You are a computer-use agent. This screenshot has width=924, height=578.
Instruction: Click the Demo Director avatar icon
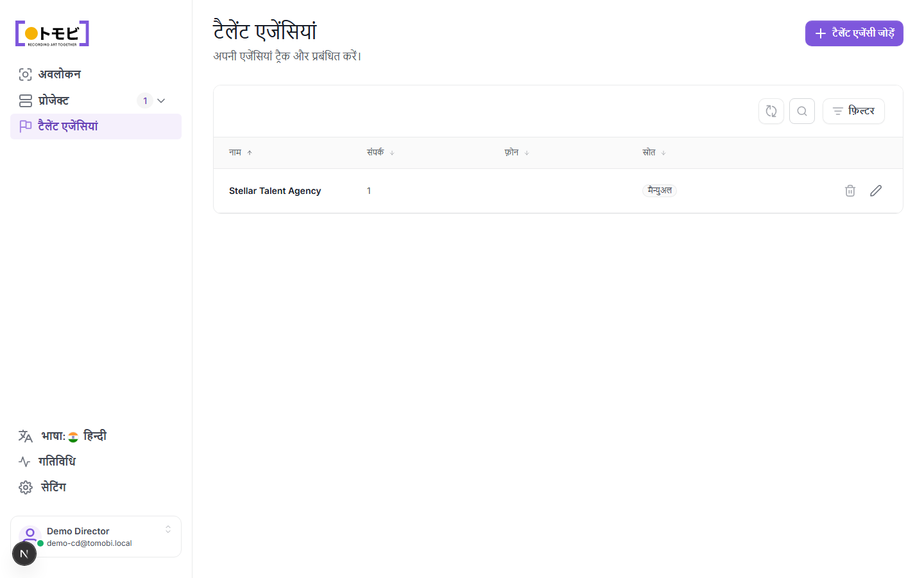tap(30, 536)
